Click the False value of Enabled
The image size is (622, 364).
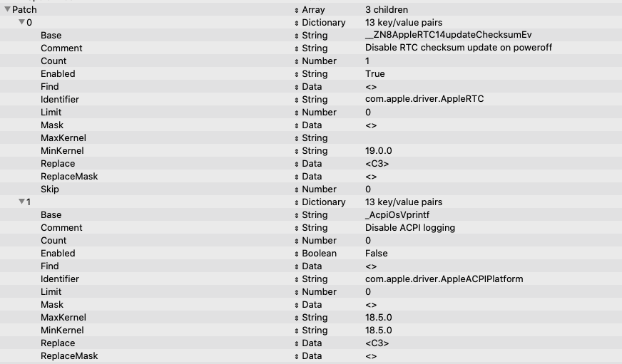(x=376, y=254)
